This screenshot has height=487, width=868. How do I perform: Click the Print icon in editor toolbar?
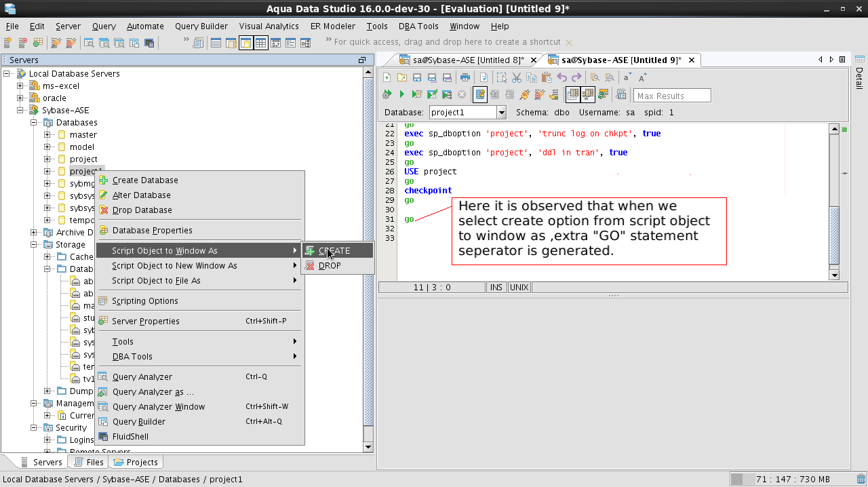click(465, 78)
